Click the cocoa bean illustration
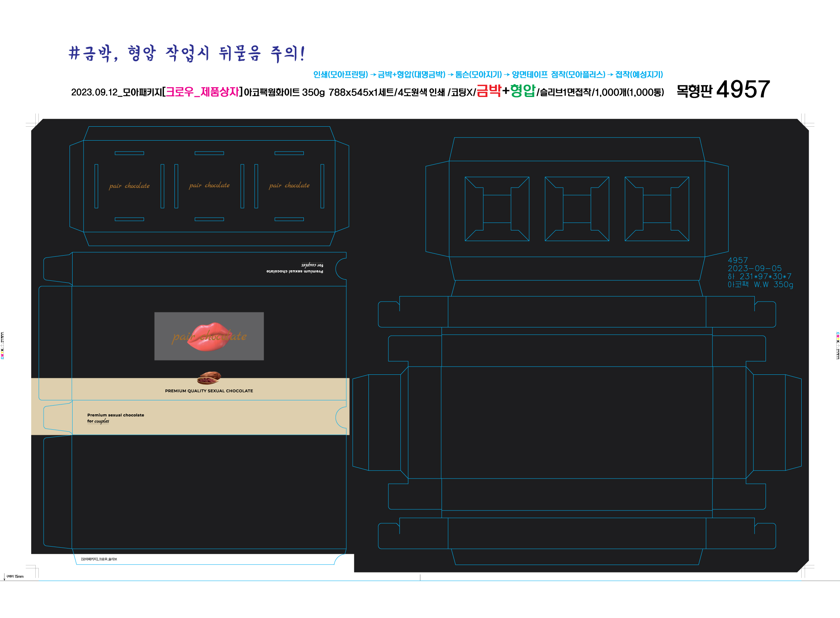840x618 pixels. [209, 377]
